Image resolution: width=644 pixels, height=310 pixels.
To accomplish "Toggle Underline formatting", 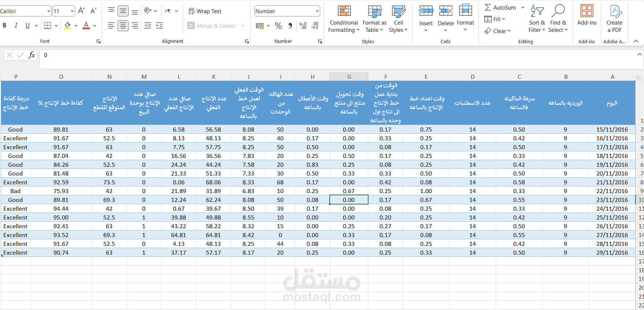I will pos(27,25).
